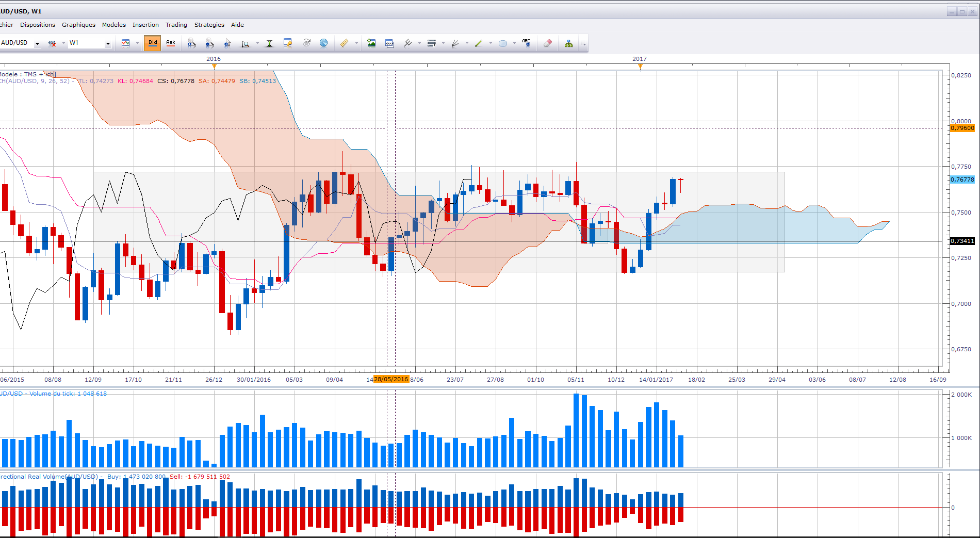The width and height of the screenshot is (980, 538).
Task: Open the Insertion menu
Action: (x=145, y=25)
